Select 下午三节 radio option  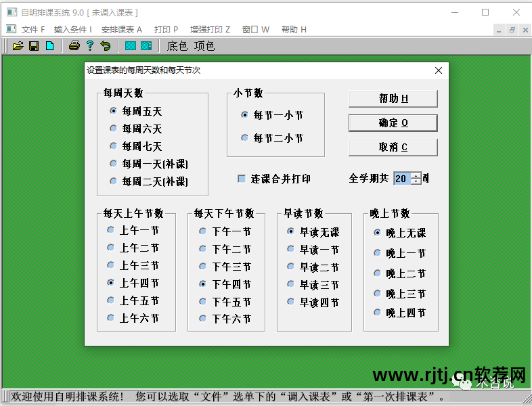click(x=225, y=267)
